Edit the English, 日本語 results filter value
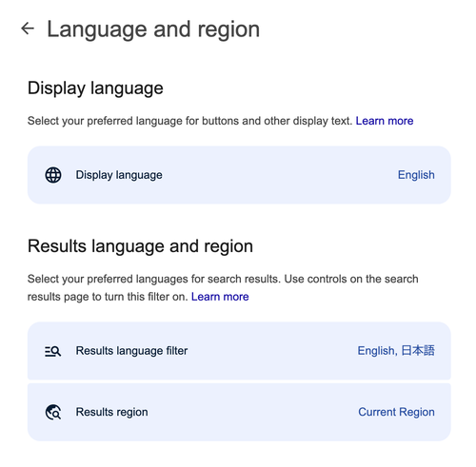 coord(396,351)
